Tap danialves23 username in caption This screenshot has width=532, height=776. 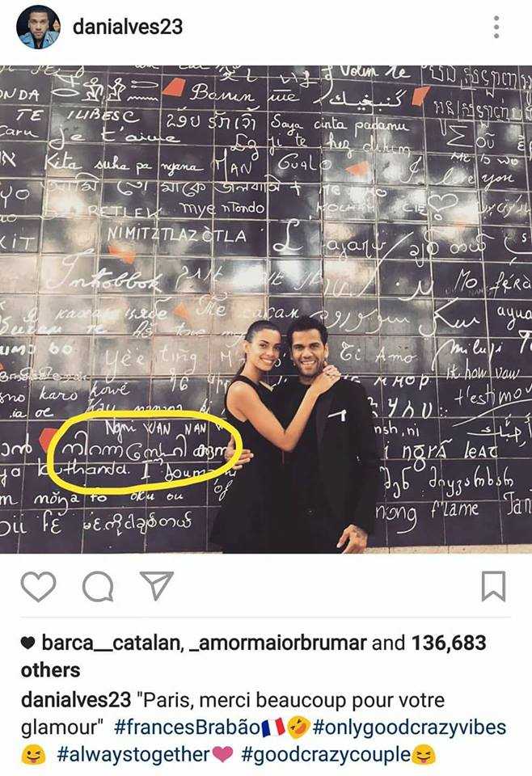coord(76,700)
